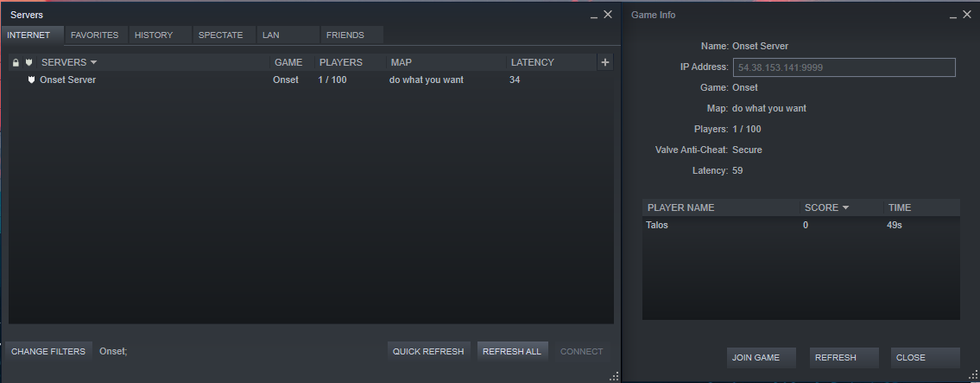Click REFRESH ALL servers button
Image resolution: width=980 pixels, height=383 pixels.
513,352
